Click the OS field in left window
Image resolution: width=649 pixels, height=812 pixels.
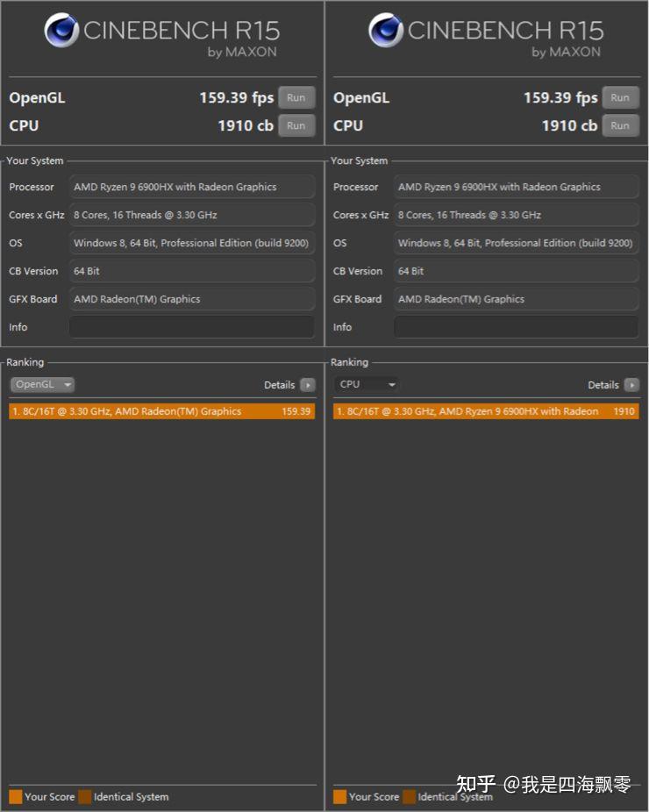[x=192, y=243]
